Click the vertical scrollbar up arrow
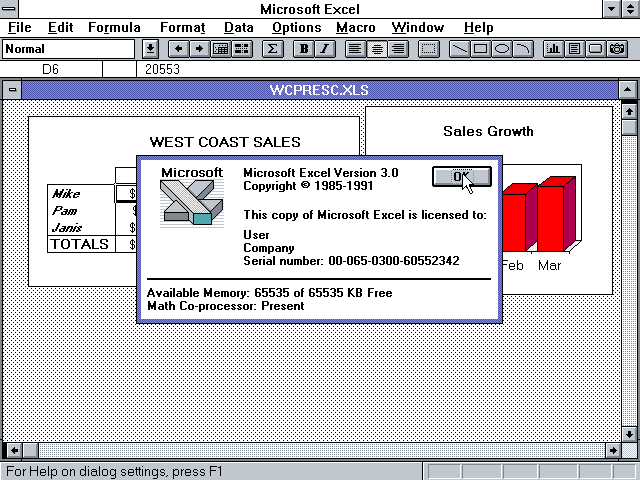640x480 pixels. [x=629, y=112]
